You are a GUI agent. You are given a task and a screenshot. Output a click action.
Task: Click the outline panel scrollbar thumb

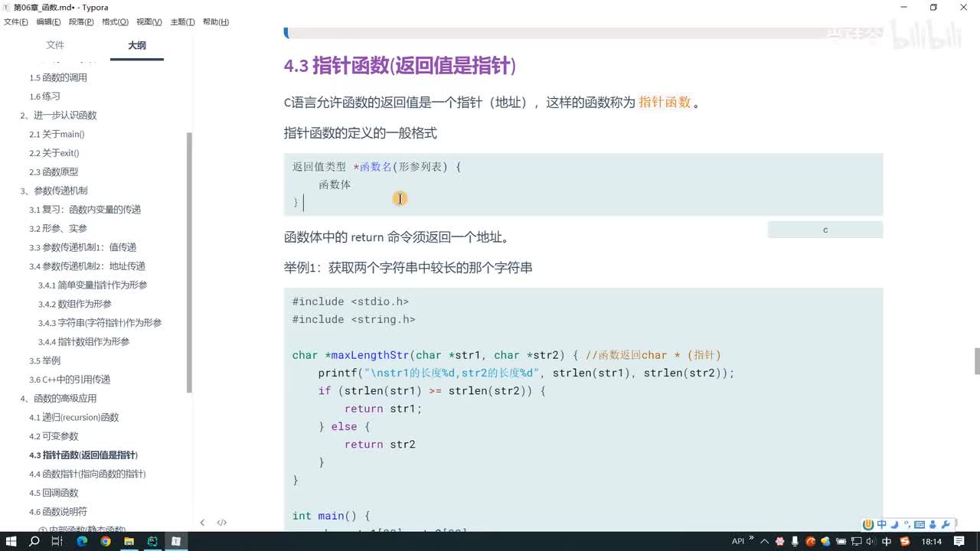pos(190,262)
